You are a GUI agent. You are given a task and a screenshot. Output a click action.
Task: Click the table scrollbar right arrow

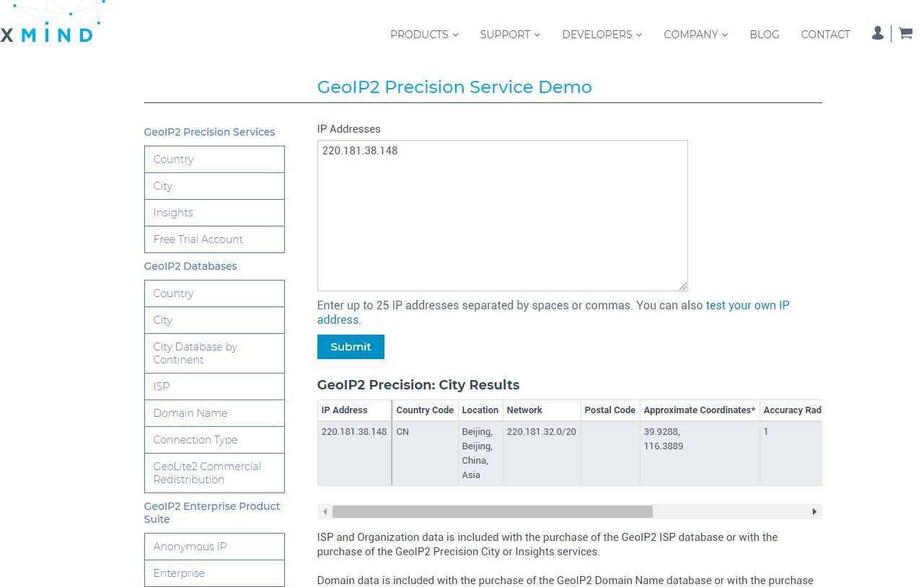[x=814, y=511]
